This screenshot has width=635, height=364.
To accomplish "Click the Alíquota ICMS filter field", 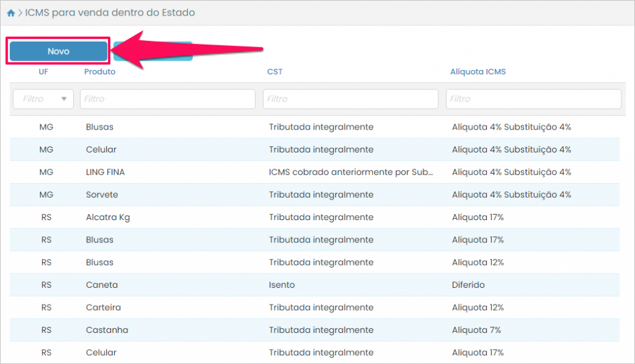I will [x=533, y=99].
